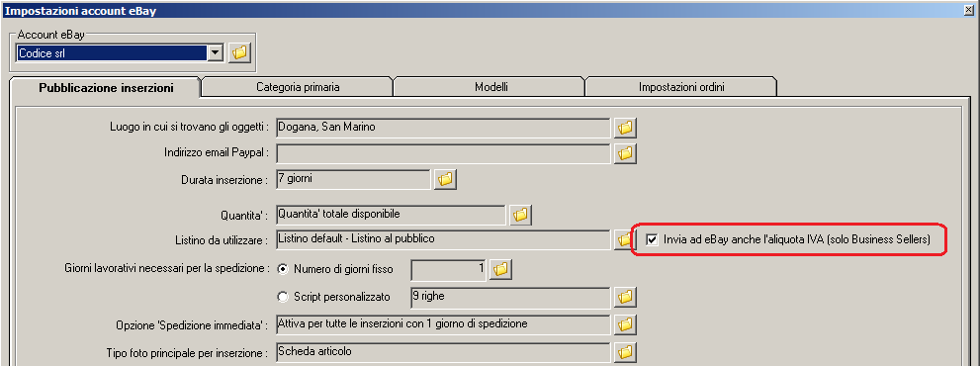Switch to Categoria primaria tab

click(298, 88)
